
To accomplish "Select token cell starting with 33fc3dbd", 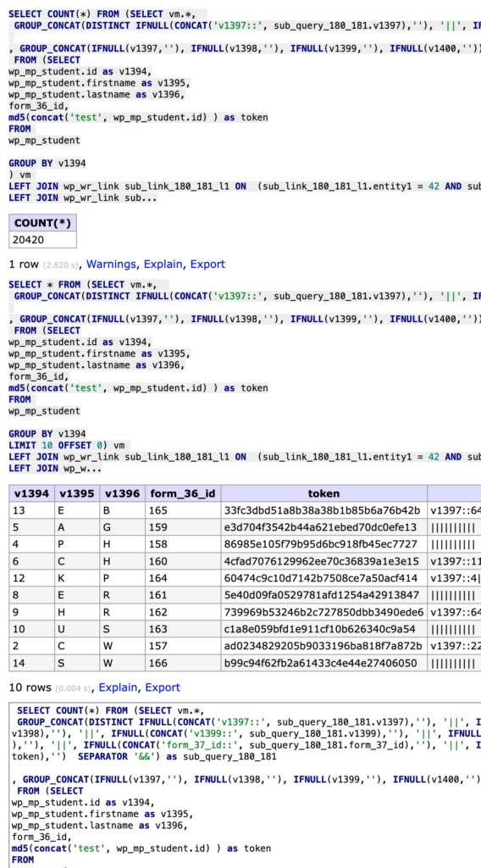I will 323,510.
